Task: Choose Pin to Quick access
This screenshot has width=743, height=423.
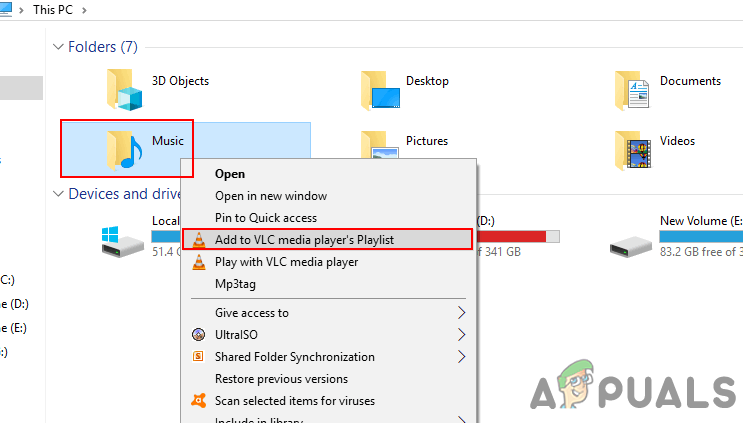Action: (x=266, y=218)
